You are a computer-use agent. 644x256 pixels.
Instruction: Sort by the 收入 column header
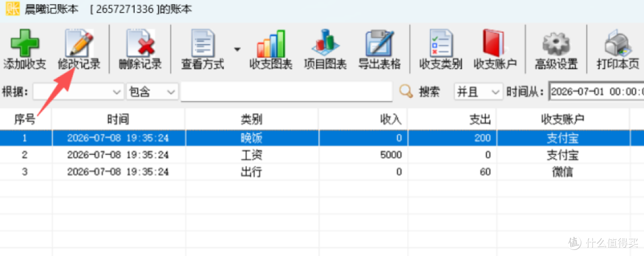pyautogui.click(x=363, y=119)
